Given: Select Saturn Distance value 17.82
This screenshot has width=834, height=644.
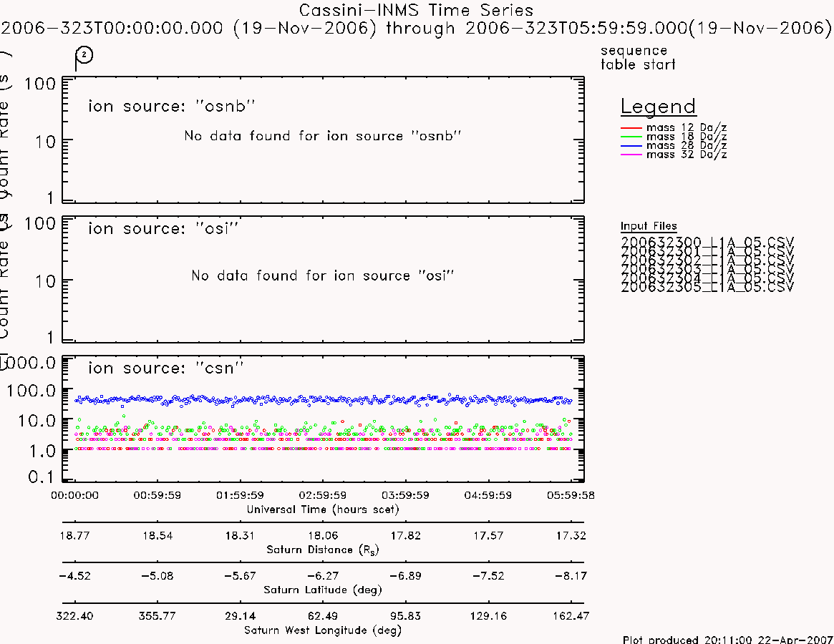Looking at the screenshot, I should 405,535.
